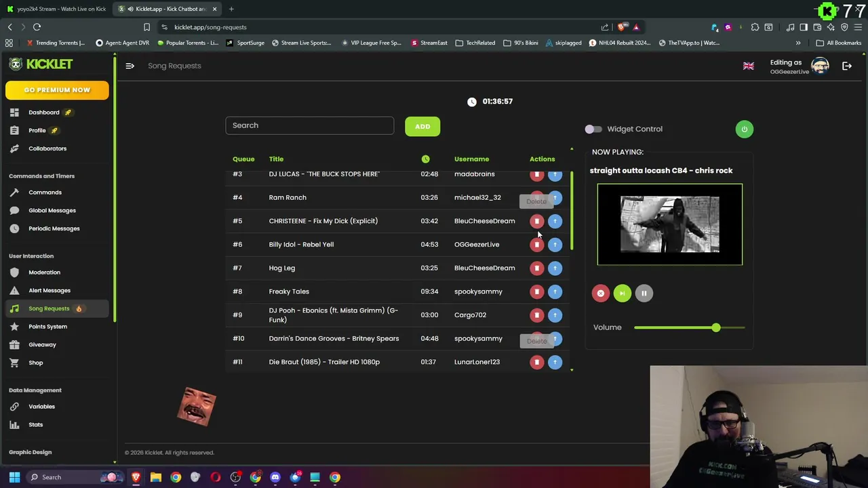
Task: Delete DJ Pooh - Ebonics request
Action: (536, 315)
